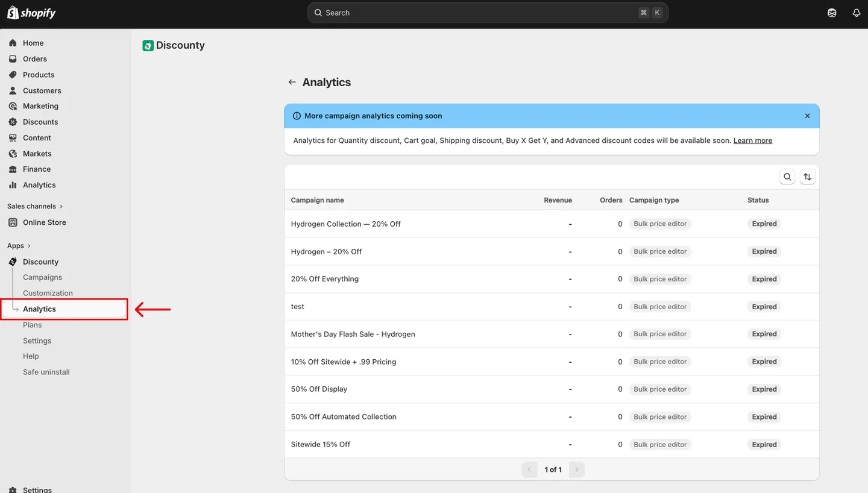Go back using the Analytics back arrow

tap(292, 82)
